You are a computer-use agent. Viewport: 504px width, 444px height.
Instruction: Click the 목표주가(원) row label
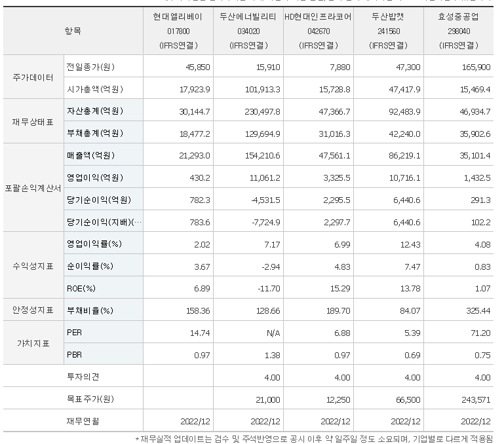point(90,399)
